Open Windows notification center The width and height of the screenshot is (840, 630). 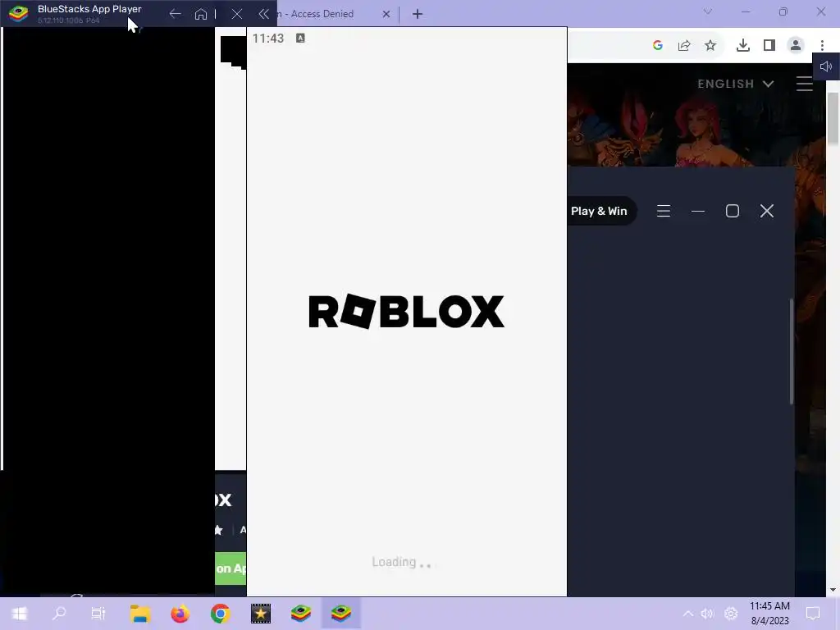pos(813,614)
